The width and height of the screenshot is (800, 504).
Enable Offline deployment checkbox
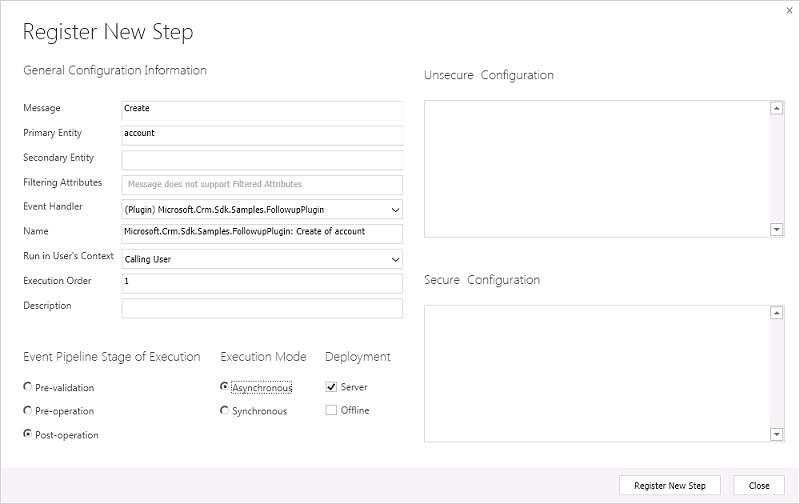click(331, 410)
